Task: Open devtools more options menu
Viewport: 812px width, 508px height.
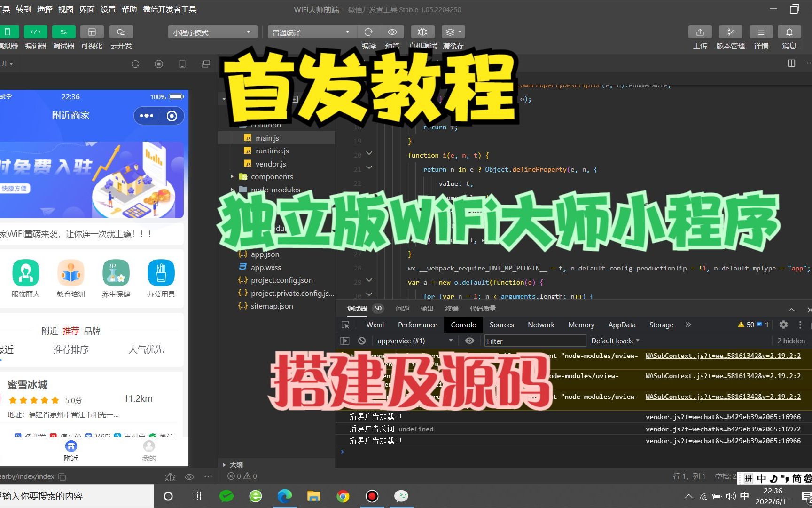Action: click(x=800, y=325)
